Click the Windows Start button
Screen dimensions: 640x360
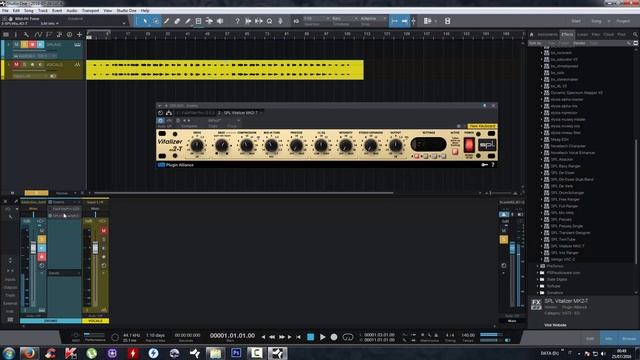click(x=9, y=353)
